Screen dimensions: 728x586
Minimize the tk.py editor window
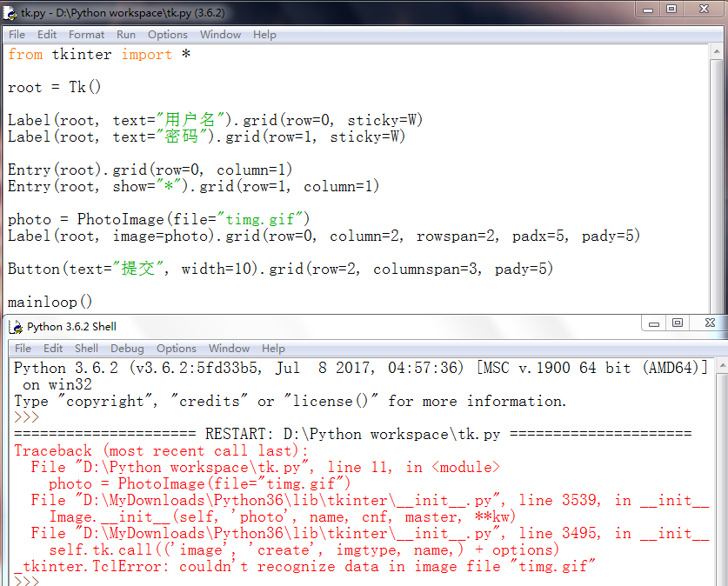[646, 10]
